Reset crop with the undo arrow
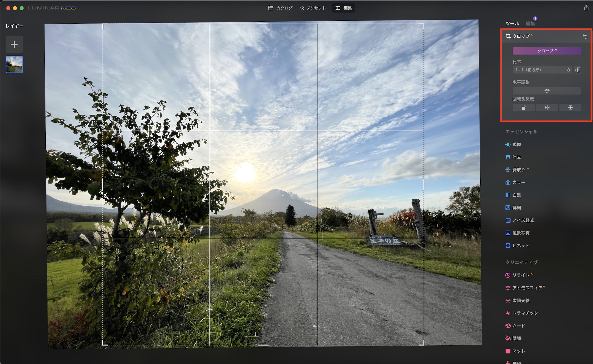Screen dimensions: 593x364 585,36
